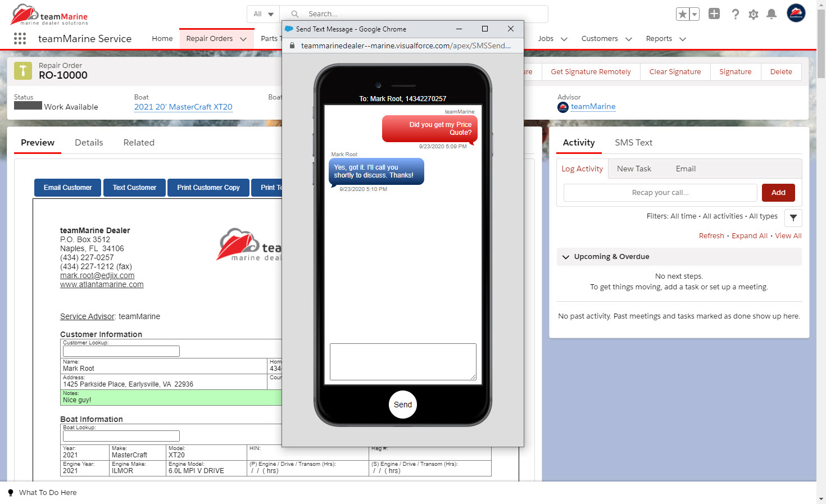Viewport: 826px width, 504px height.
Task: Collapse the Upcoming & Overdue section
Action: [x=566, y=257]
